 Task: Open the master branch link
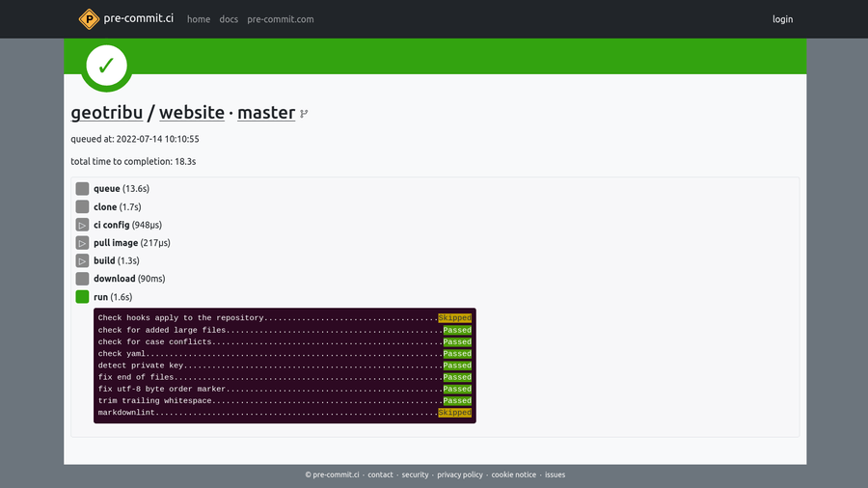pyautogui.click(x=265, y=113)
